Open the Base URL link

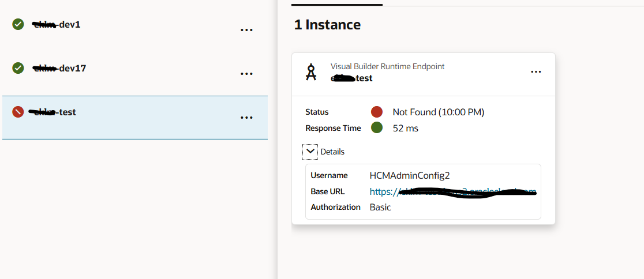[x=452, y=191]
